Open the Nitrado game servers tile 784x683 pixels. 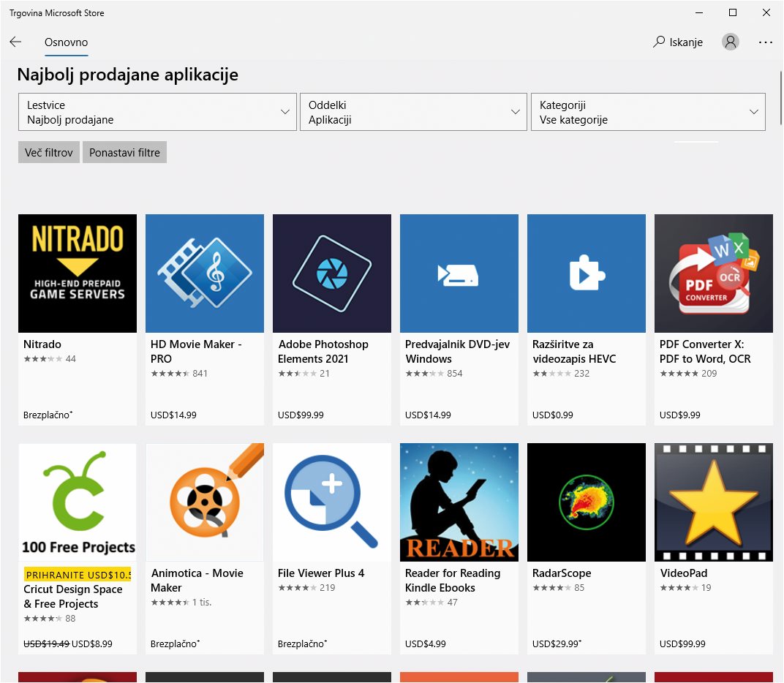78,273
